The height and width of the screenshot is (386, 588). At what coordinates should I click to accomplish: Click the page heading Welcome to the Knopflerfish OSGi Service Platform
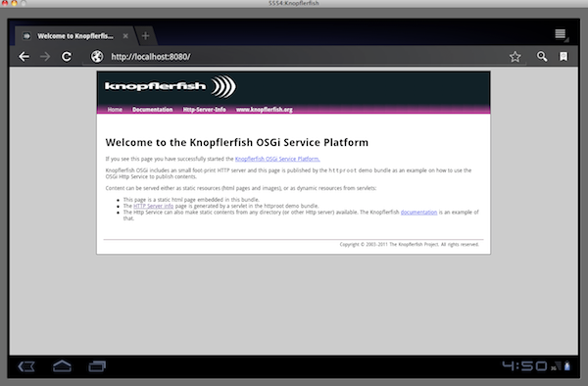coord(237,142)
